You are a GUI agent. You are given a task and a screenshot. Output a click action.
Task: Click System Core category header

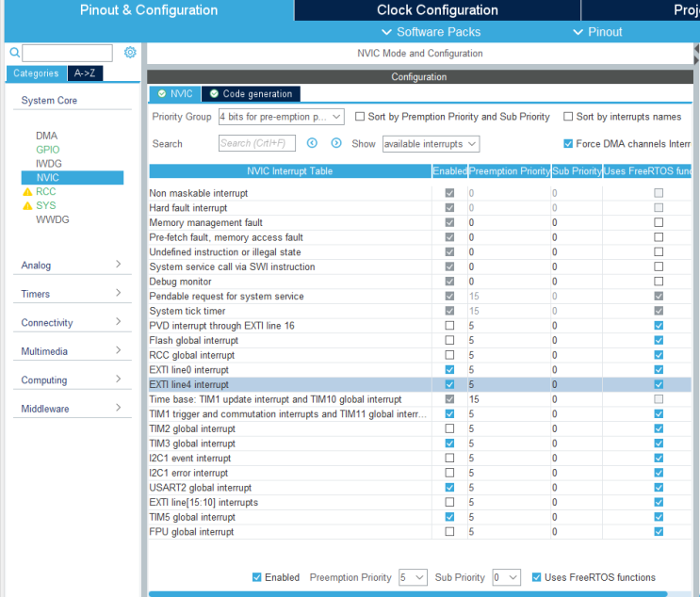(49, 101)
